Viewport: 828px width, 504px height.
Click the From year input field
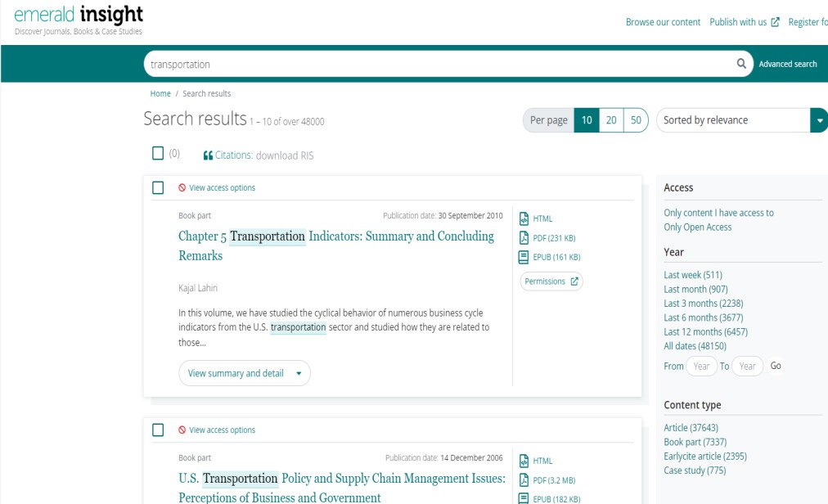(x=701, y=367)
